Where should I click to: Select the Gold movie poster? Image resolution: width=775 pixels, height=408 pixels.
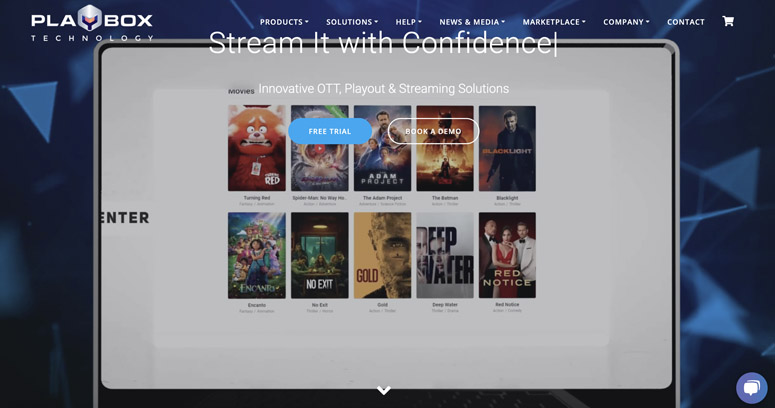pos(382,255)
